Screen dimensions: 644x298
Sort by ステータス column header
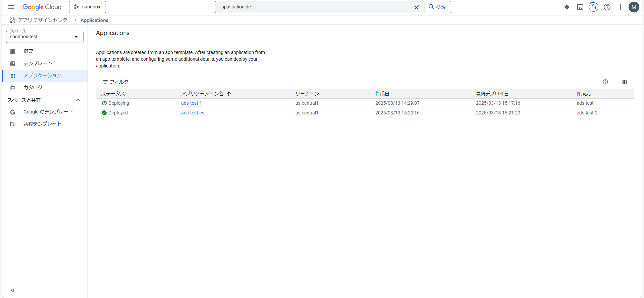coord(113,94)
